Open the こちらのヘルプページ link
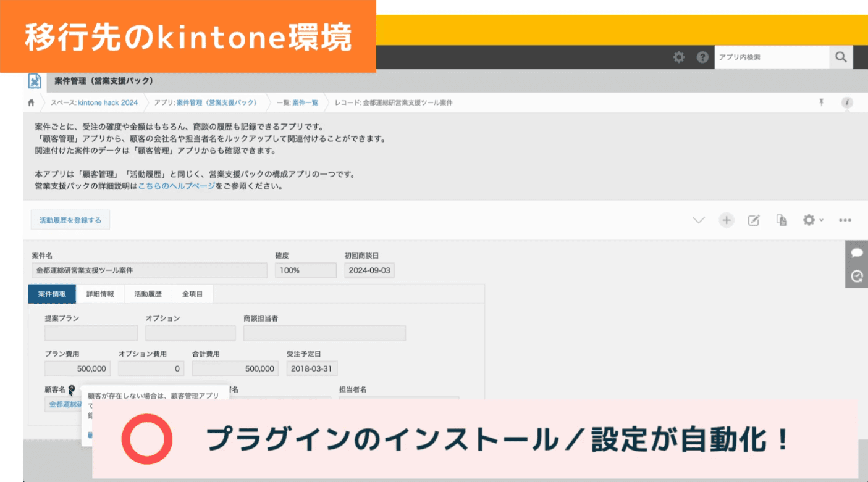868x482 pixels. (177, 186)
